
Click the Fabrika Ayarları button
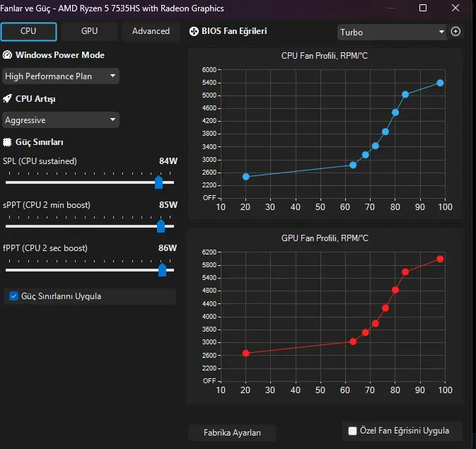point(232,433)
